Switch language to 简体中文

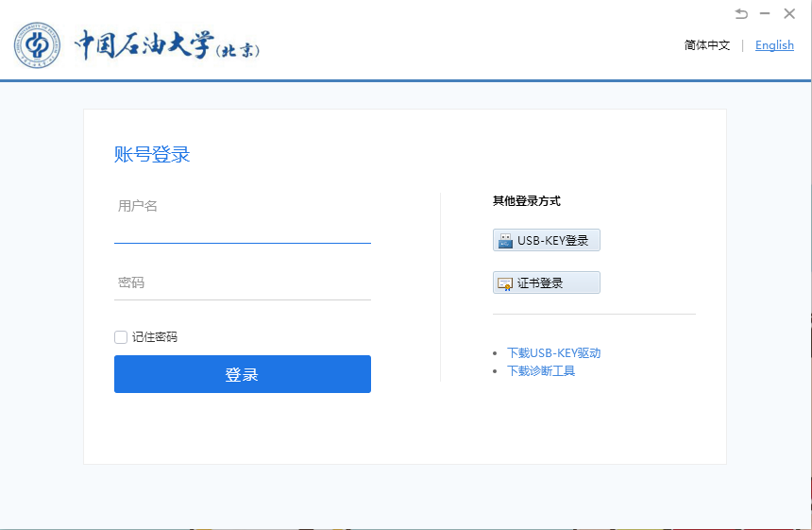[707, 45]
